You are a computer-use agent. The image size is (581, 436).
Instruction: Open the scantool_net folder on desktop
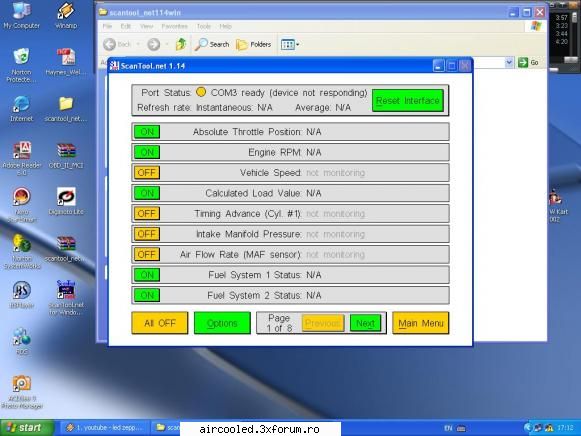click(x=66, y=109)
